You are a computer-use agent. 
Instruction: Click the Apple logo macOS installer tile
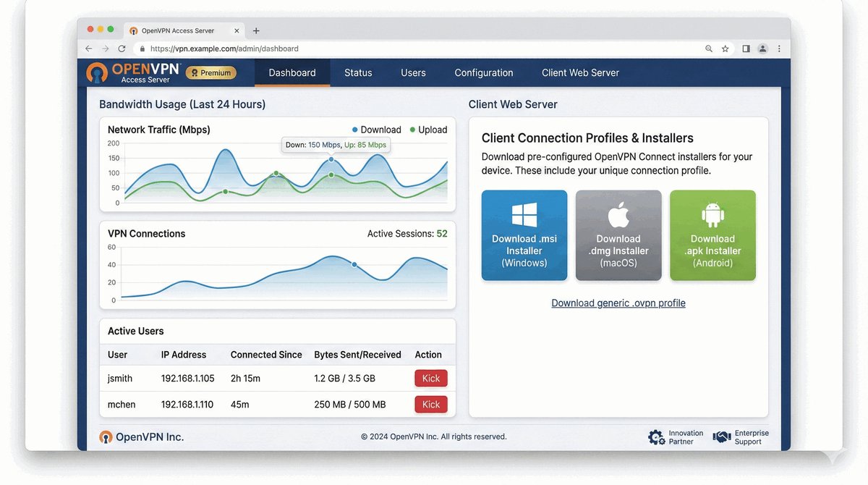pyautogui.click(x=618, y=235)
